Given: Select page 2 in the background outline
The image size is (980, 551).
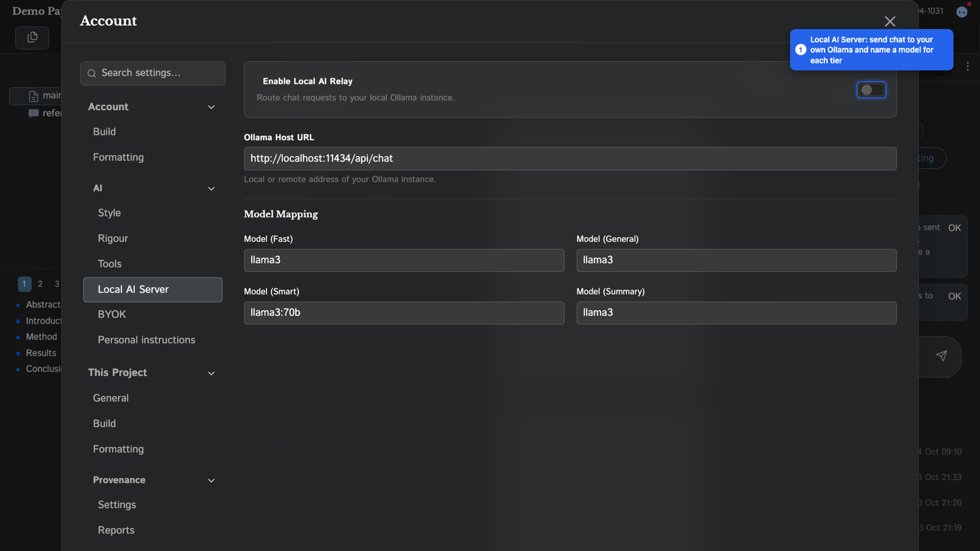Looking at the screenshot, I should [x=40, y=283].
